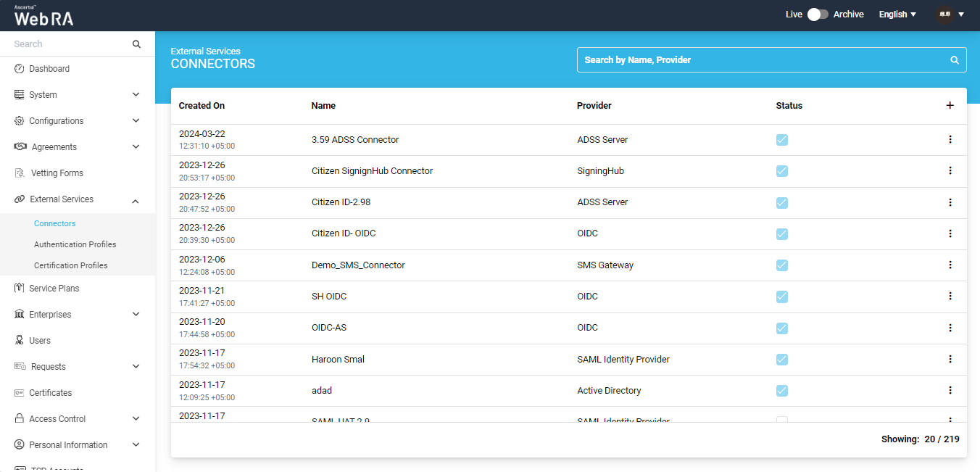The height and width of the screenshot is (472, 980).
Task: Toggle the Live/Archive switch
Action: 818,15
